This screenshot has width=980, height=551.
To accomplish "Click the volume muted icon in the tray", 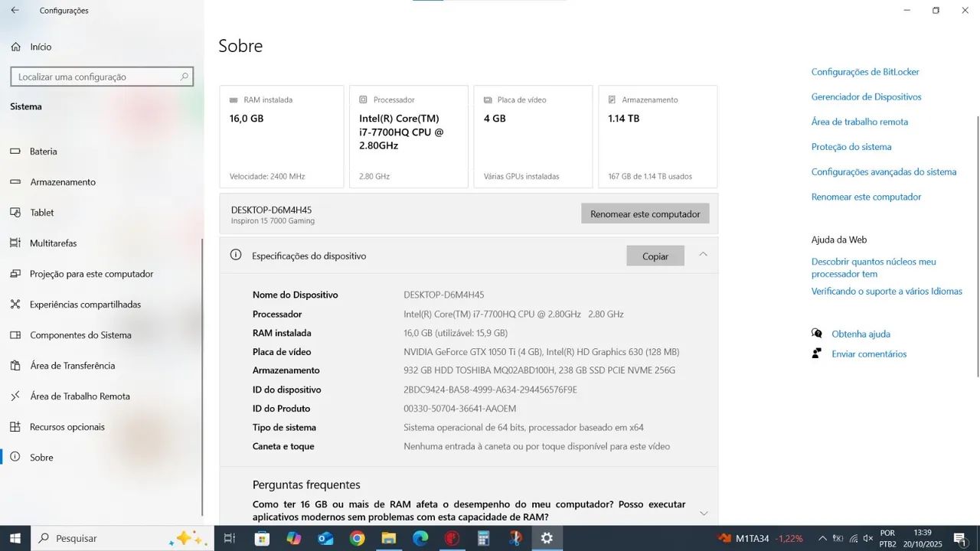I will 867,539.
